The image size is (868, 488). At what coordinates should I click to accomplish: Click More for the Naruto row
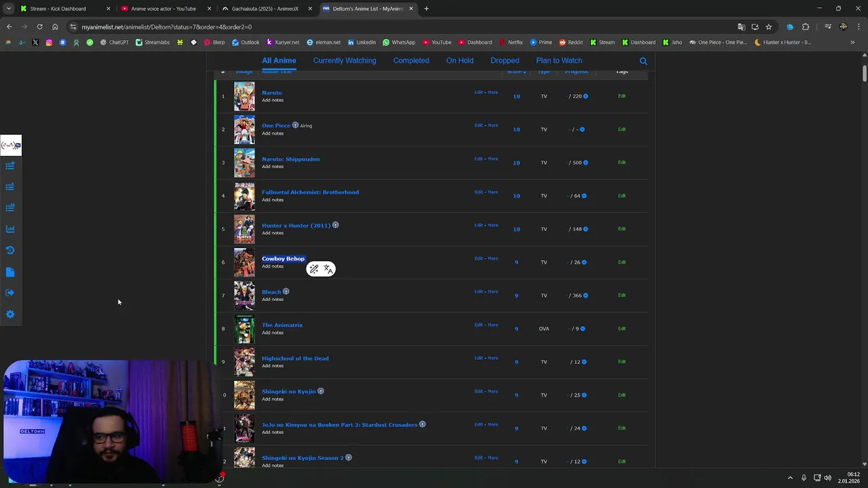[x=493, y=92]
